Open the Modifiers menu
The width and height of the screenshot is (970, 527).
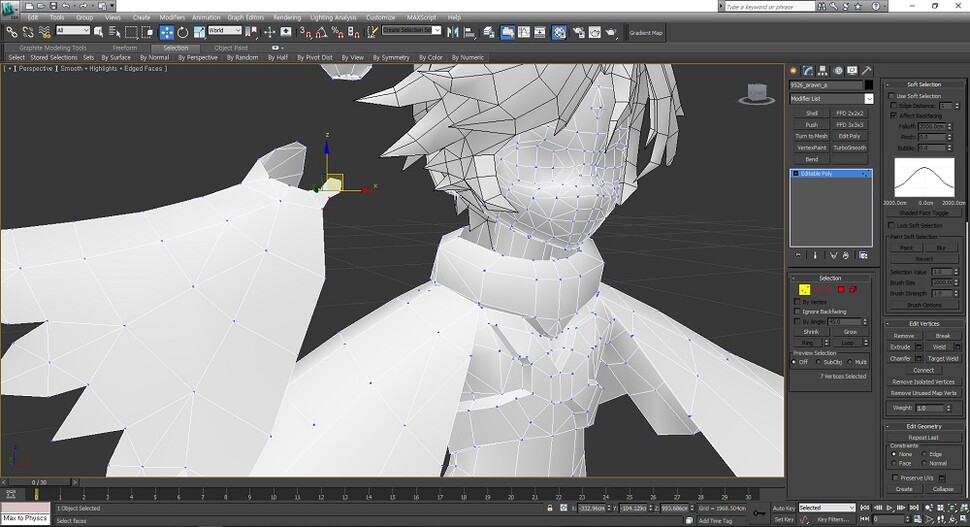172,17
